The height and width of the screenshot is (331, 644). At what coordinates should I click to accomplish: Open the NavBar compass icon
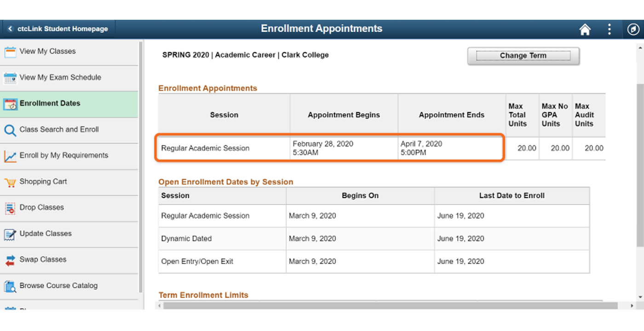coord(633,29)
